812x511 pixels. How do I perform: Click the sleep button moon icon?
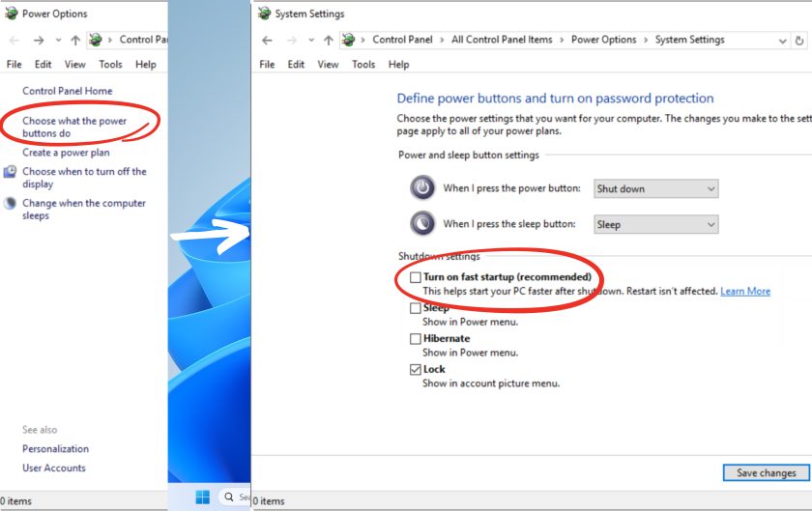pos(422,224)
